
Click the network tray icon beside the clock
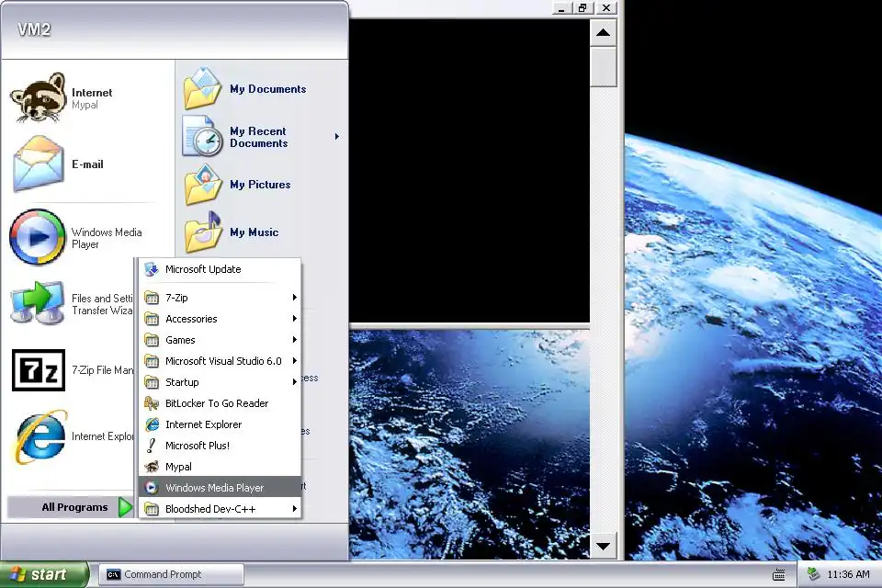813,574
